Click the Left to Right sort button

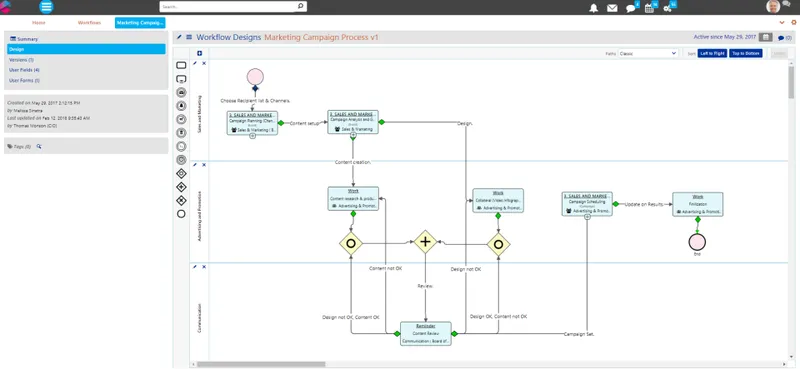(x=712, y=53)
